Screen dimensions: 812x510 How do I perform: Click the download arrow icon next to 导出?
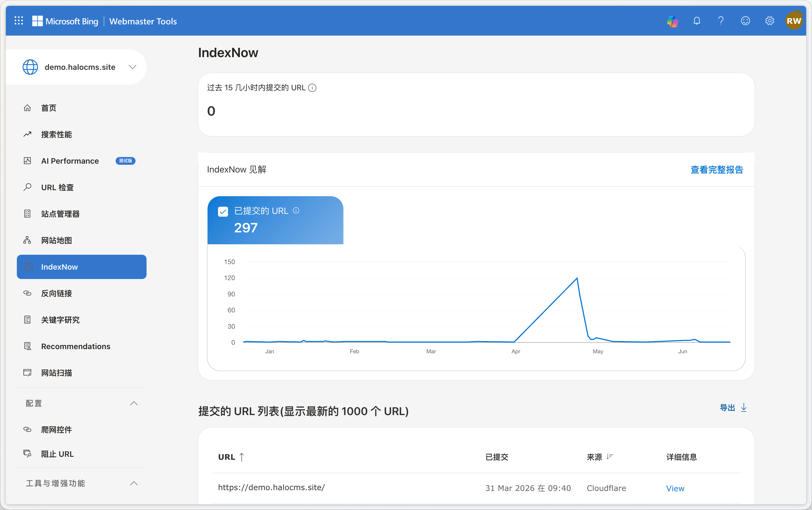pyautogui.click(x=744, y=408)
